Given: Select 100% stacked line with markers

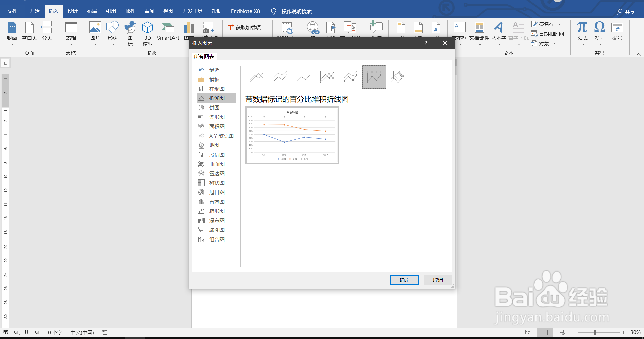Looking at the screenshot, I should 374,77.
